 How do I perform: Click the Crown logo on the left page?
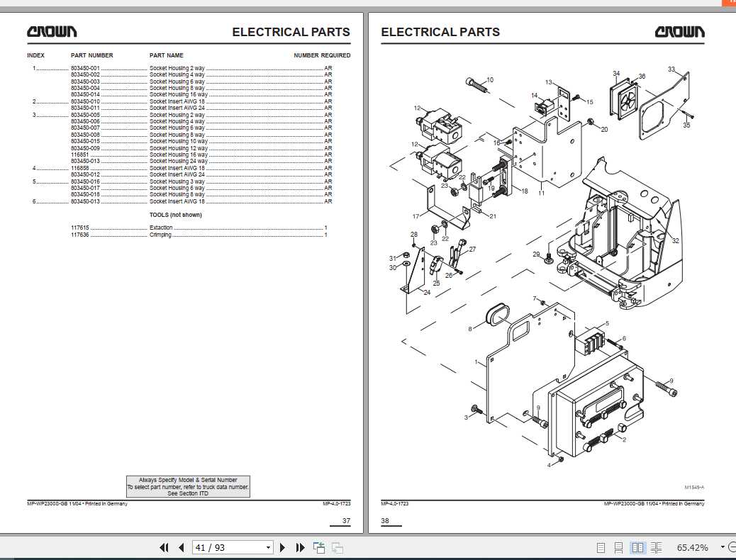52,31
